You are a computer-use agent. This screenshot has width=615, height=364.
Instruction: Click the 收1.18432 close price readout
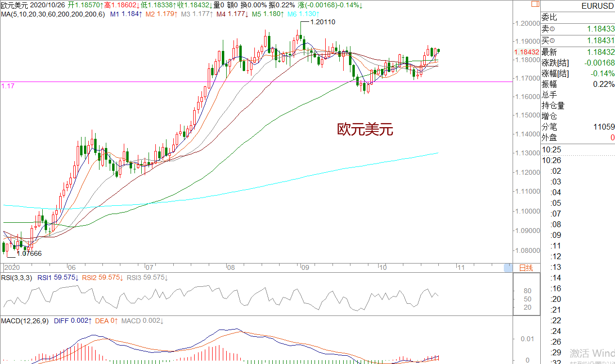click(x=195, y=5)
